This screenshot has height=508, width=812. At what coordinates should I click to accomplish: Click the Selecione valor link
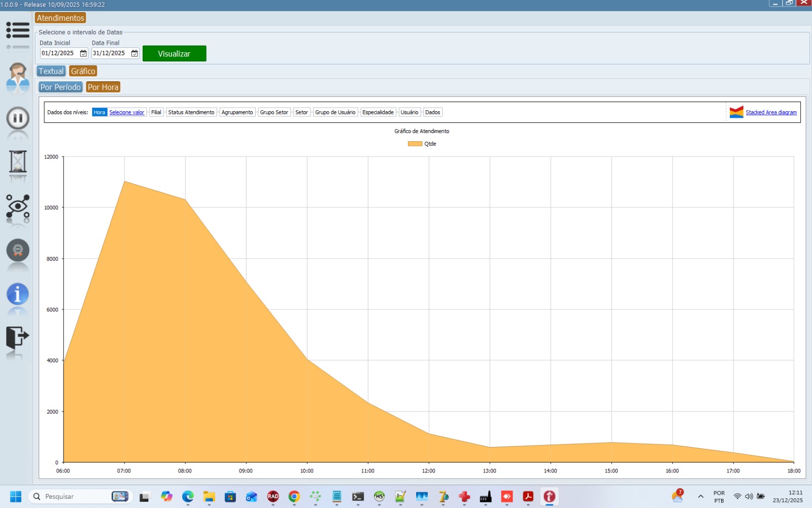click(126, 112)
